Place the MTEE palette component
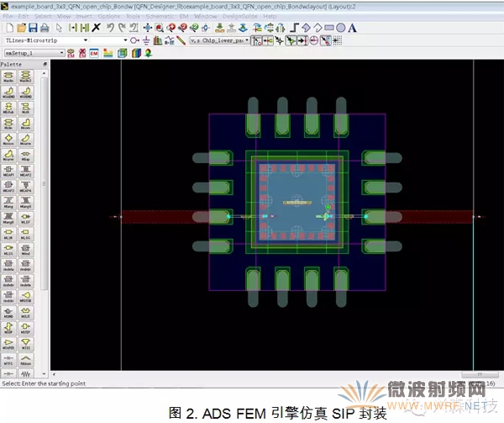 pyautogui.click(x=26, y=344)
